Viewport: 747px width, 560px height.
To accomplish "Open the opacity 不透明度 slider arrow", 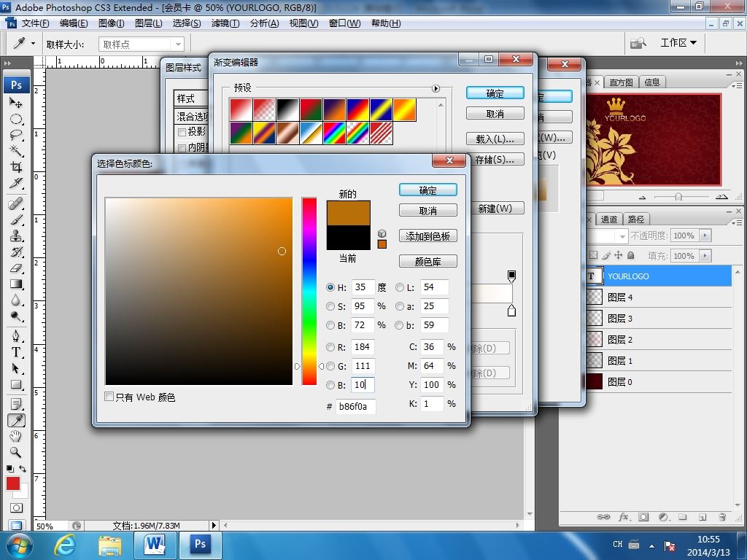I will pyautogui.click(x=705, y=236).
